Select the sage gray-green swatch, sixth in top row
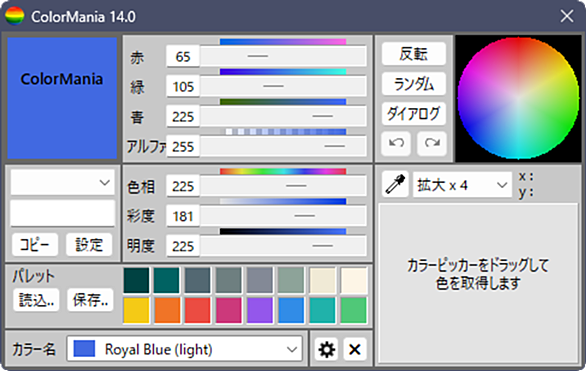This screenshot has height=371, width=586. (x=291, y=280)
